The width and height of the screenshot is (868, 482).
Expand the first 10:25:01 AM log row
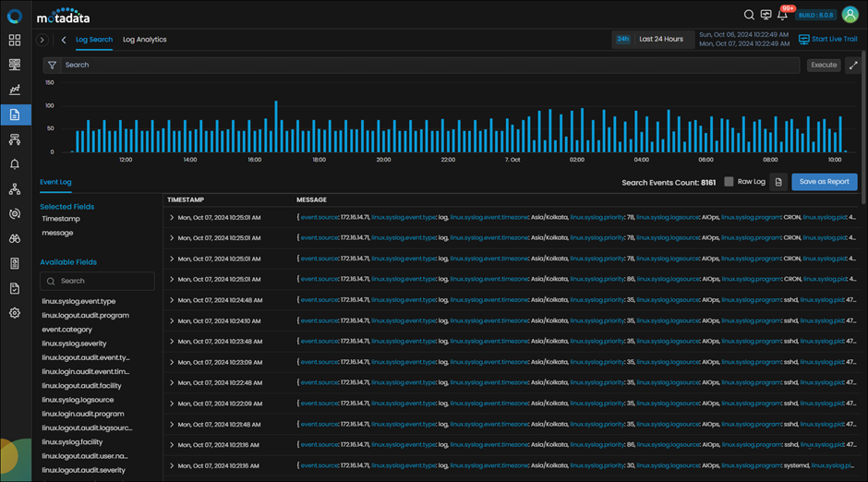[x=172, y=218]
